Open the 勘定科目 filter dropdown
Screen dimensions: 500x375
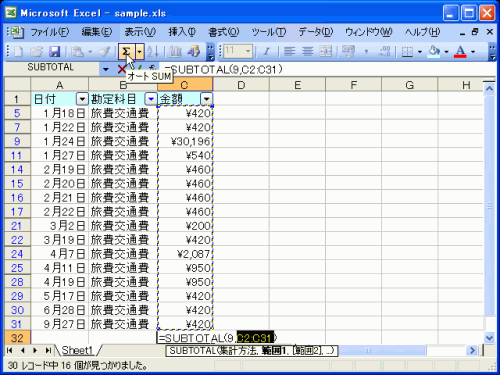(x=151, y=99)
